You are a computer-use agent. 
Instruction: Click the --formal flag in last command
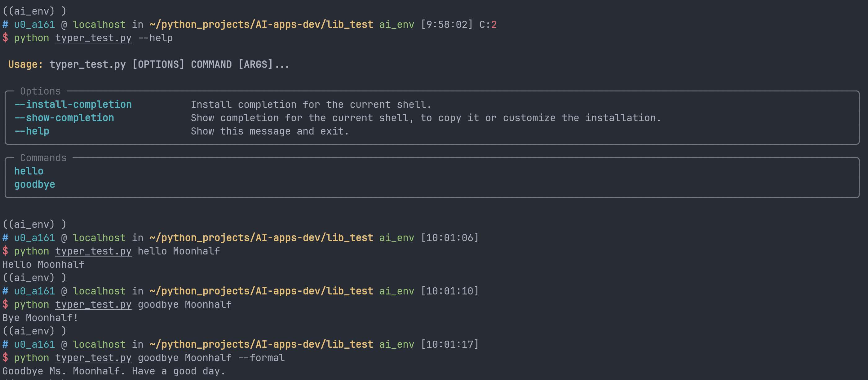click(261, 358)
